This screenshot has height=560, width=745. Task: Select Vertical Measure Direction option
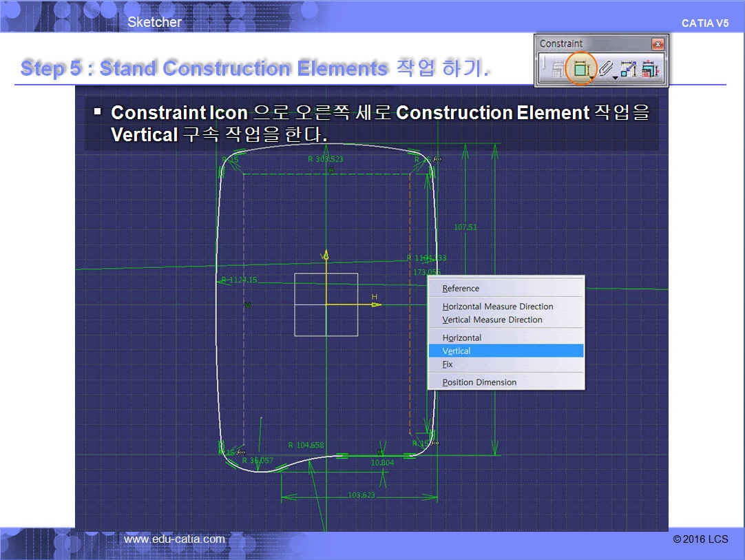click(x=492, y=320)
